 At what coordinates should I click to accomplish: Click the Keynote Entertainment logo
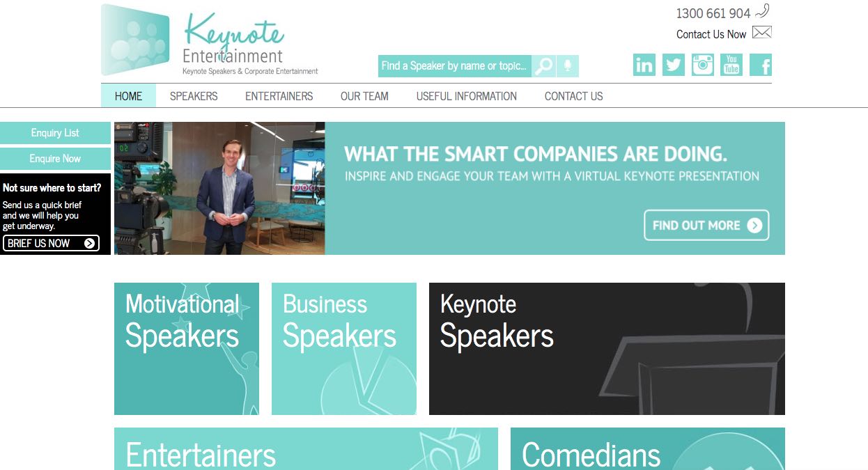point(210,40)
